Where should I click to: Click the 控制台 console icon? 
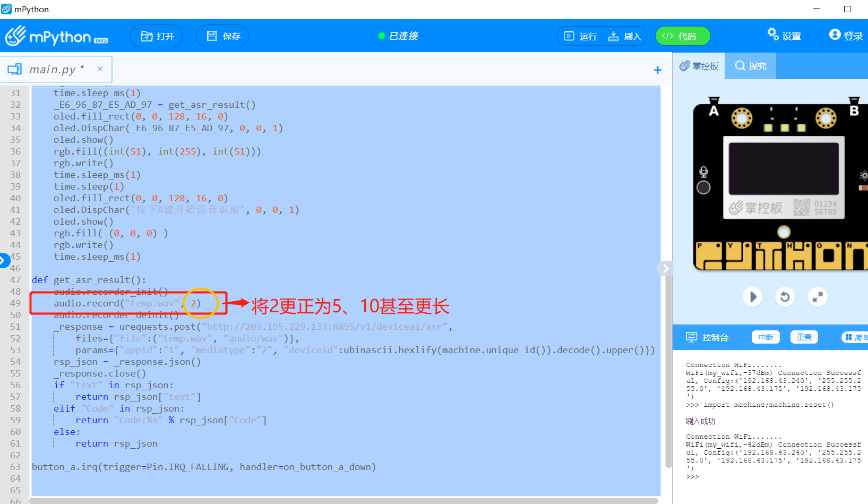(x=691, y=337)
